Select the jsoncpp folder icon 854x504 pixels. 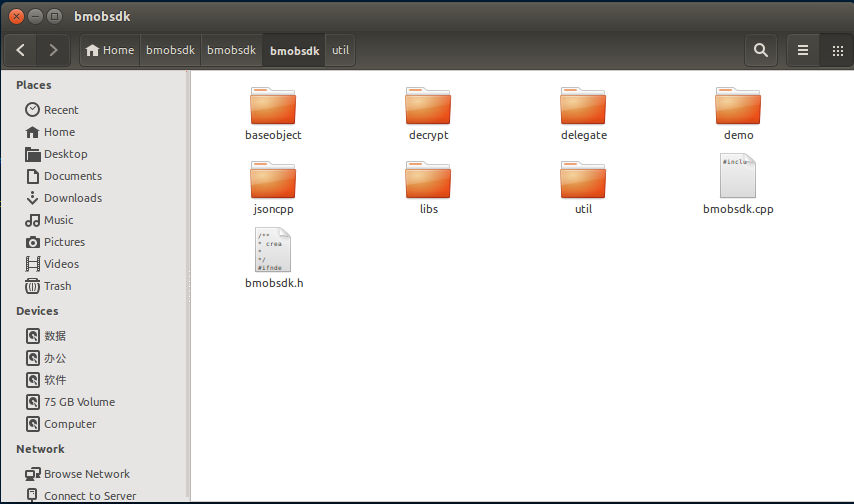[273, 180]
